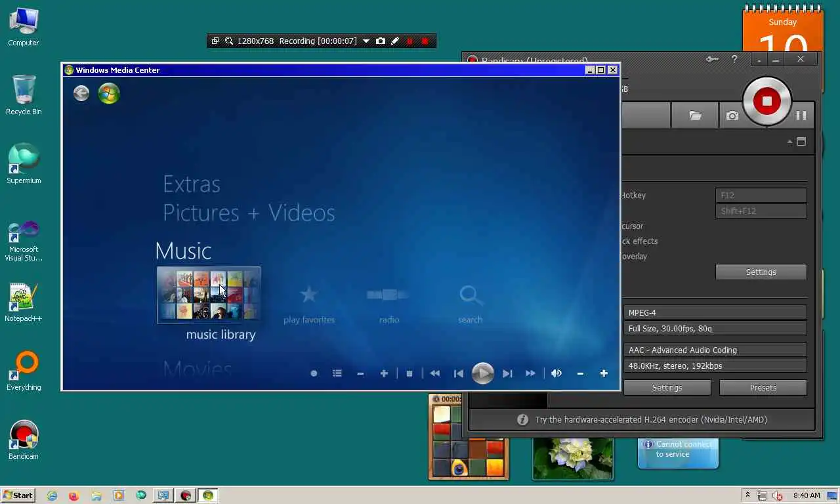Open the Start menu

click(x=18, y=495)
